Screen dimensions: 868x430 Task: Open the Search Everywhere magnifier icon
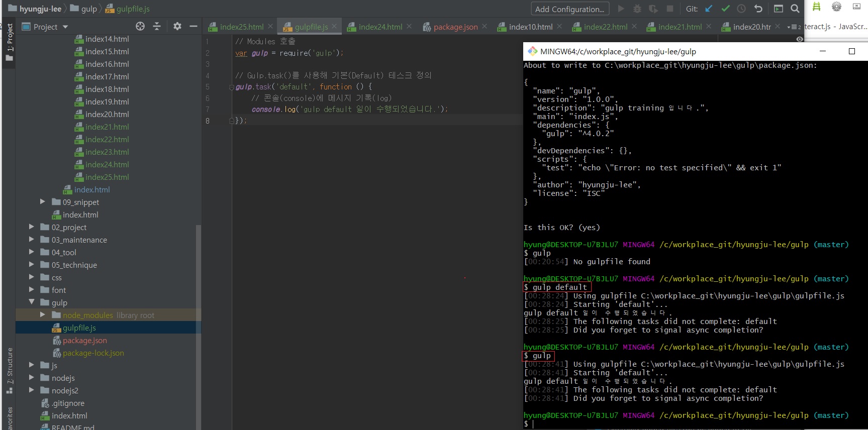point(795,9)
